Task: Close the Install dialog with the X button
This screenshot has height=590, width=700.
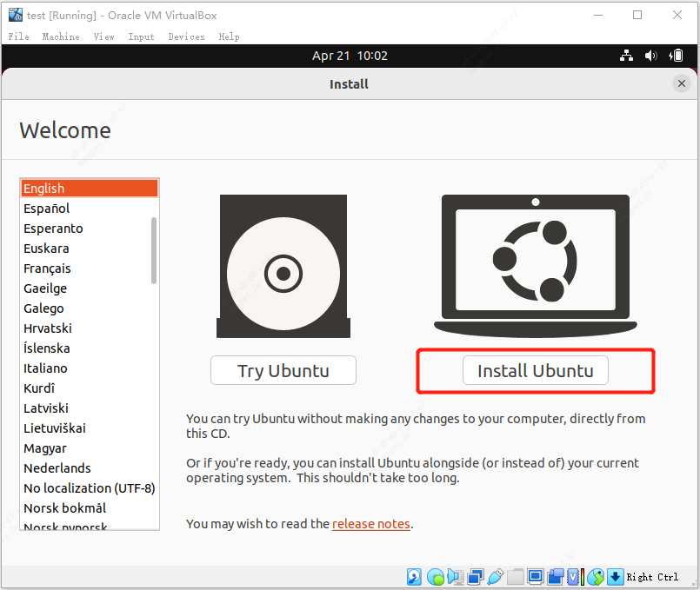Action: tap(681, 83)
